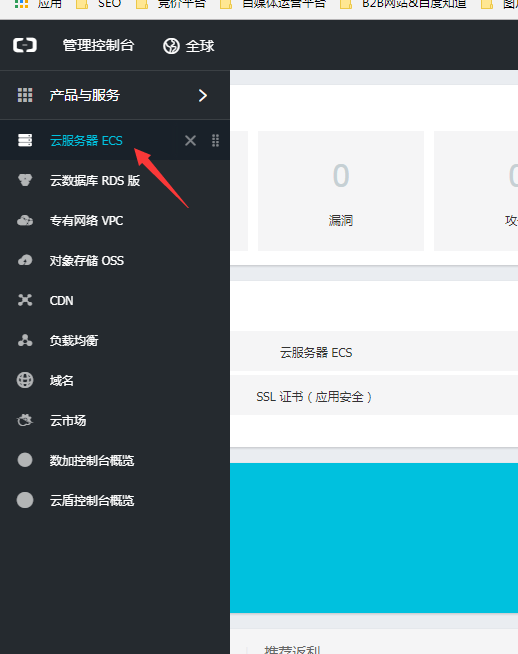Click the 云市场 icon

[25, 420]
